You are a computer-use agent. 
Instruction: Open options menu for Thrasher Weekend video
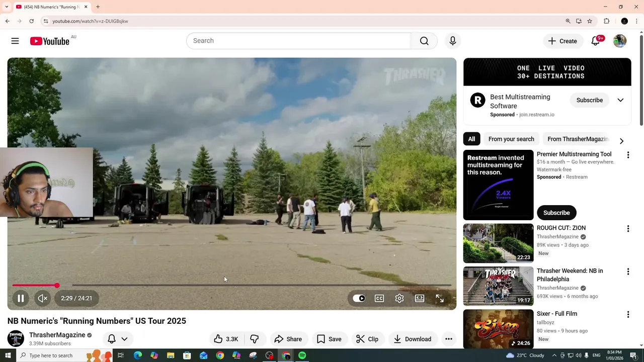(628, 271)
